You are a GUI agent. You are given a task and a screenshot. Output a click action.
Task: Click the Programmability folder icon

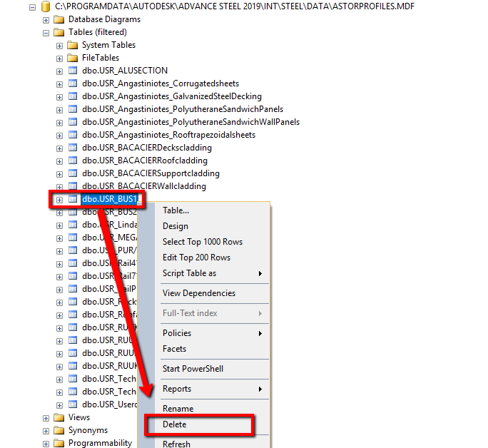(x=59, y=443)
